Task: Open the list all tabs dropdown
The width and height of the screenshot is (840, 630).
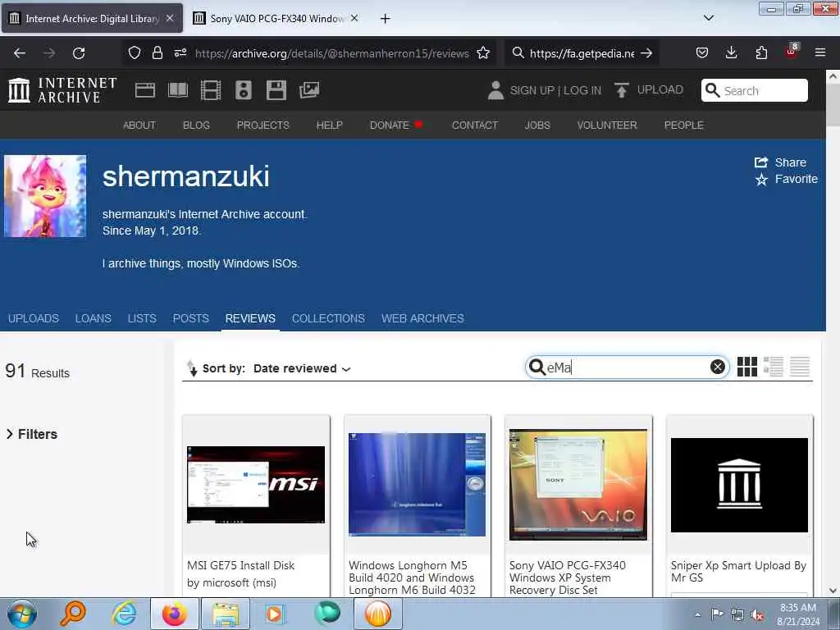Action: pos(709,18)
